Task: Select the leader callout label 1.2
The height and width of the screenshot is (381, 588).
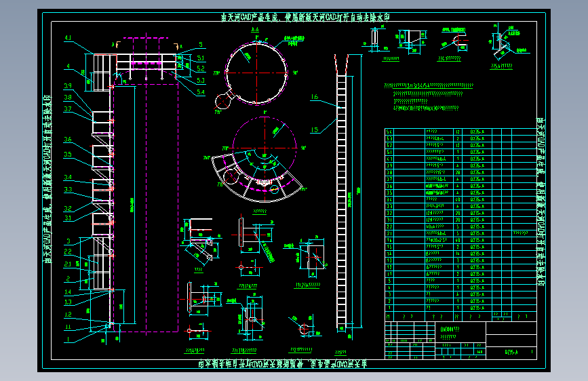Action: pyautogui.click(x=68, y=315)
